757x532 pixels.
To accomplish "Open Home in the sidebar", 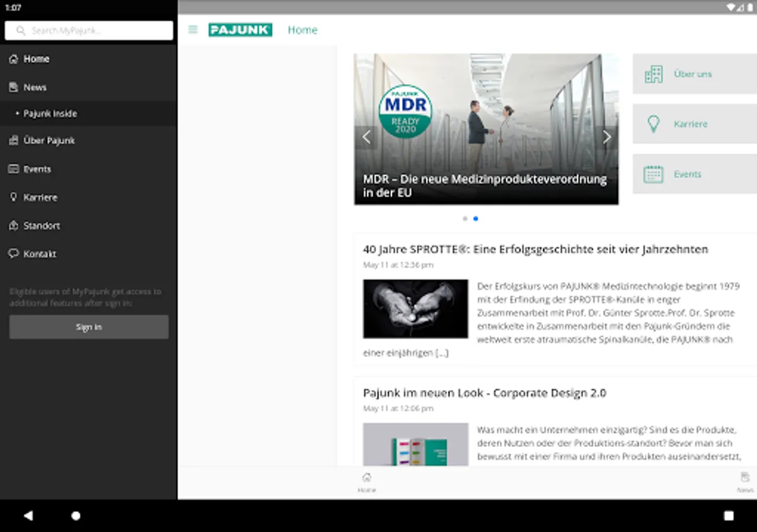I will (x=89, y=59).
